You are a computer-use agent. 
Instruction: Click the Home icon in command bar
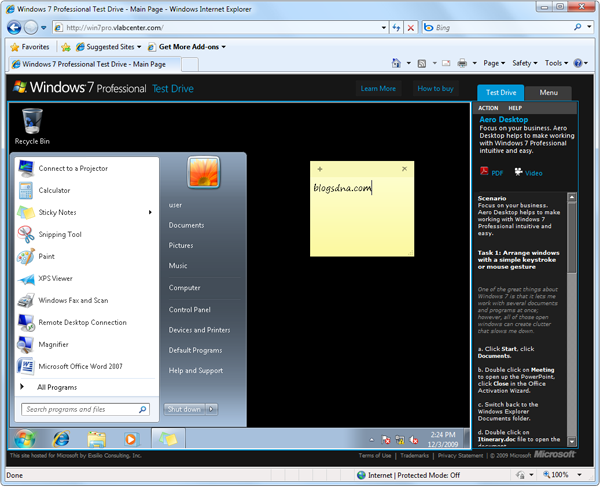click(x=396, y=63)
